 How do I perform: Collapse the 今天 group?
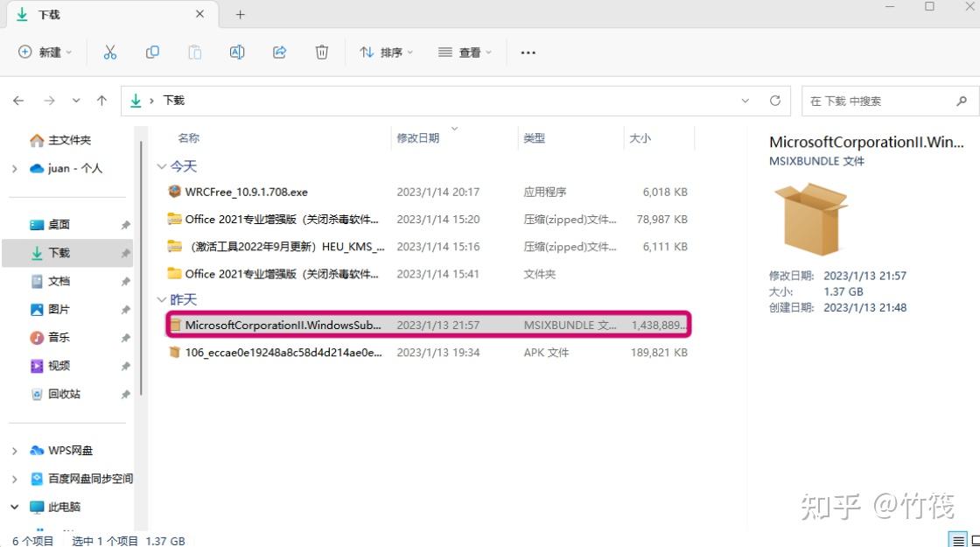tap(161, 166)
